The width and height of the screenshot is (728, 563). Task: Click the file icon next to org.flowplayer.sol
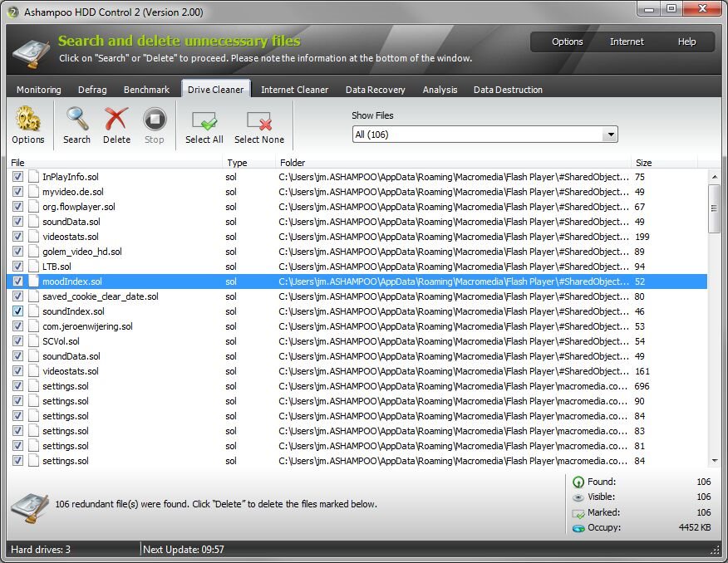33,207
